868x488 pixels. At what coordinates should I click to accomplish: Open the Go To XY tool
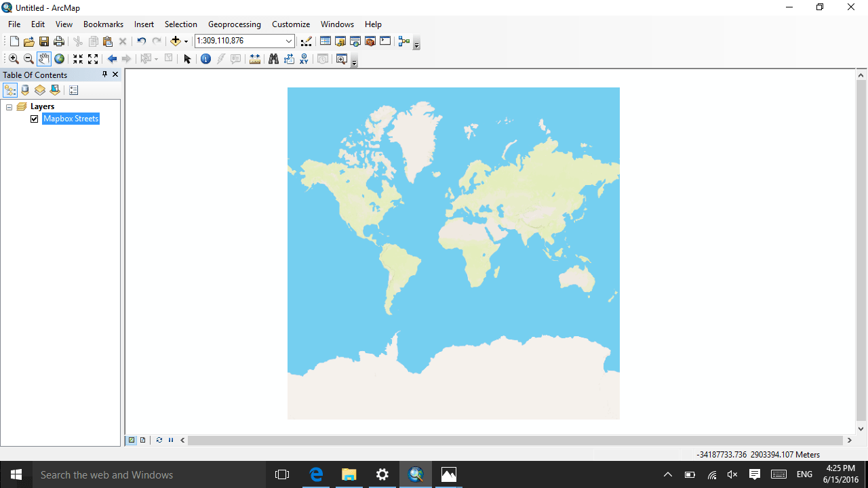303,59
